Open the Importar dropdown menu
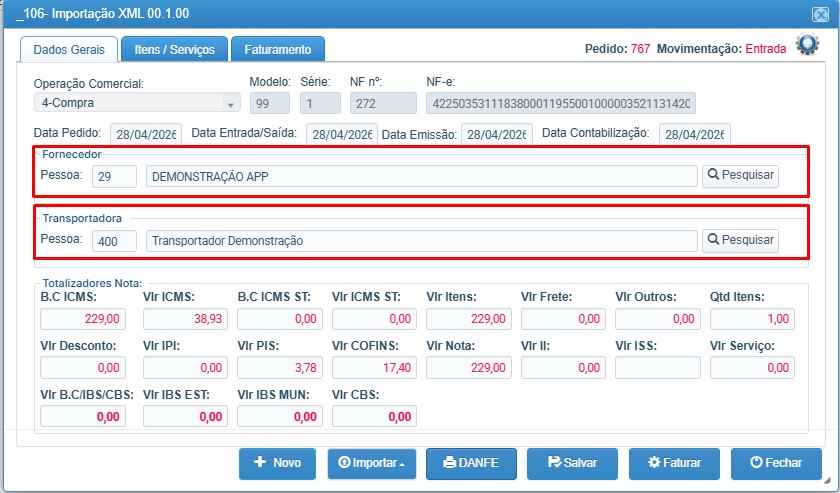The image size is (840, 493). 372,464
